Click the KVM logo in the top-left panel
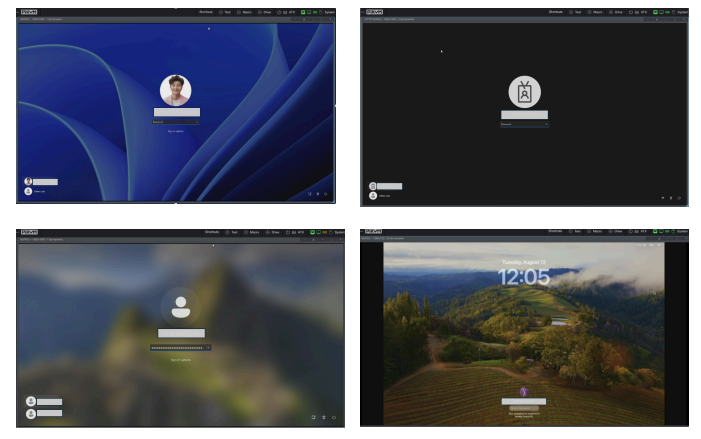Viewport: 701px width, 439px height. (28, 13)
